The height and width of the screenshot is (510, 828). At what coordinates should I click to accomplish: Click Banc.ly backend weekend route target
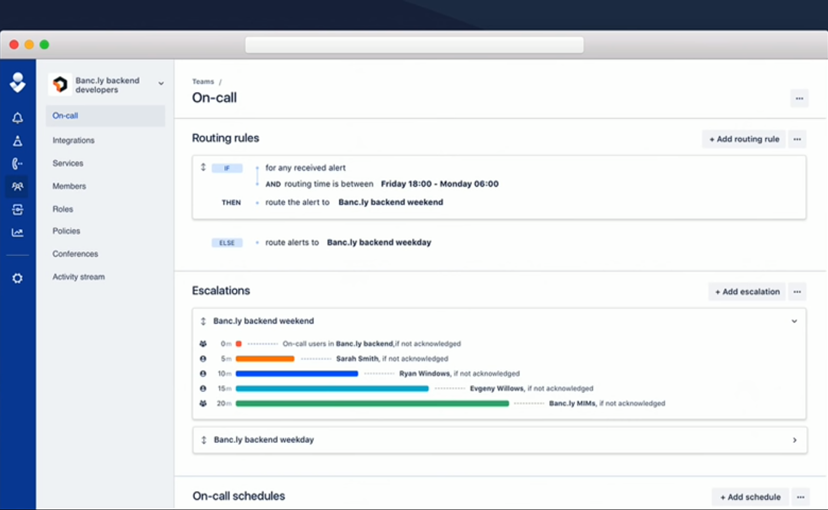tap(391, 202)
